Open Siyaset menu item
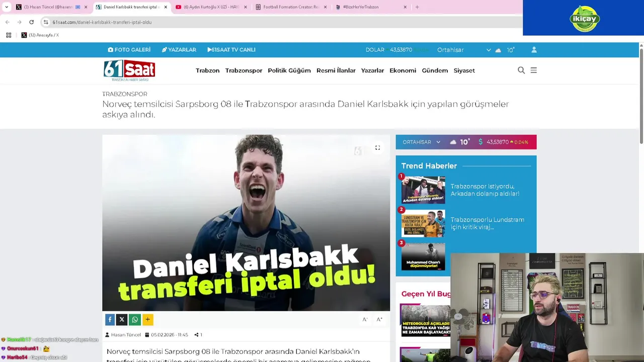Screen dimensions: 644x362 point(464,70)
